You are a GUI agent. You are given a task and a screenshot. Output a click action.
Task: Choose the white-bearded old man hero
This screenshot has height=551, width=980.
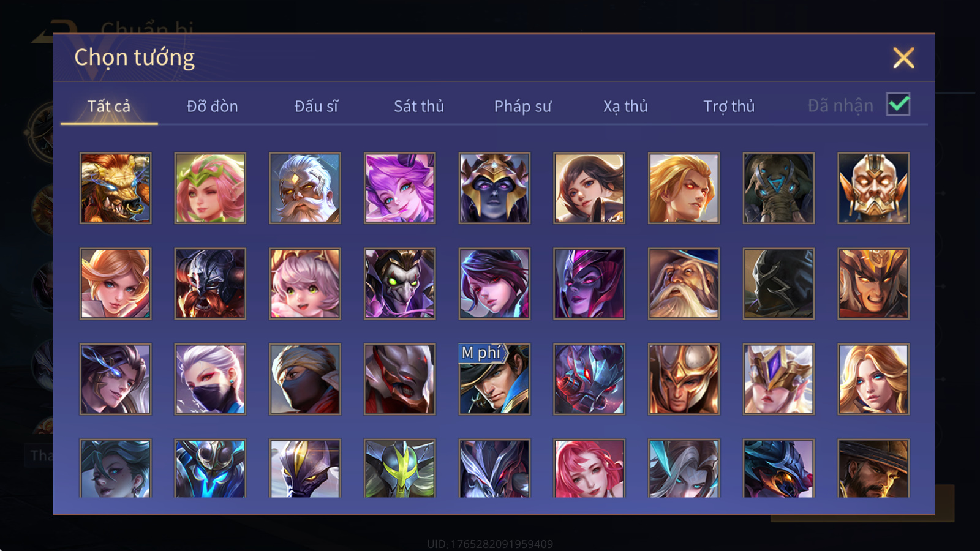(305, 188)
